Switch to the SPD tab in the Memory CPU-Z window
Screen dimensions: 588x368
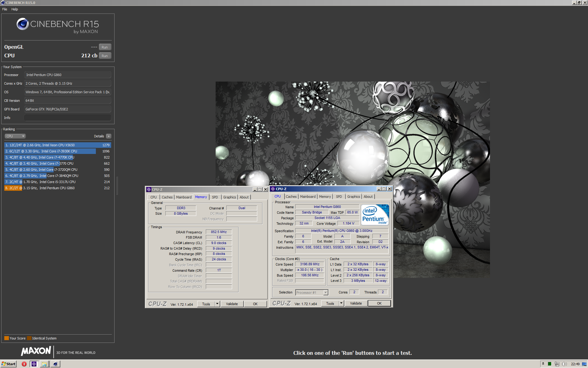(x=215, y=197)
